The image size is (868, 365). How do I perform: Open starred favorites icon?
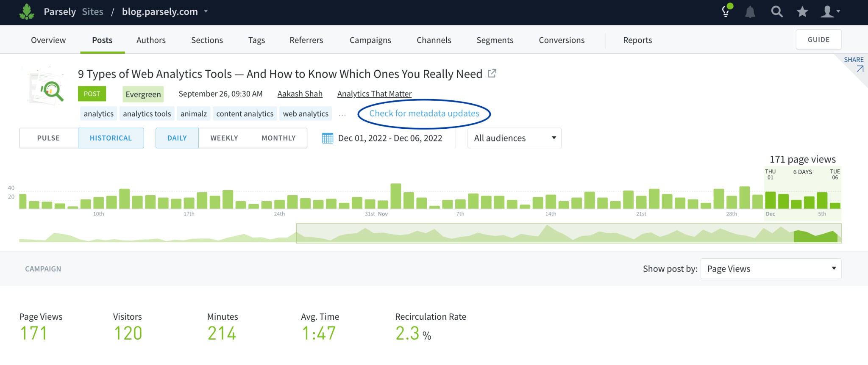pyautogui.click(x=802, y=11)
